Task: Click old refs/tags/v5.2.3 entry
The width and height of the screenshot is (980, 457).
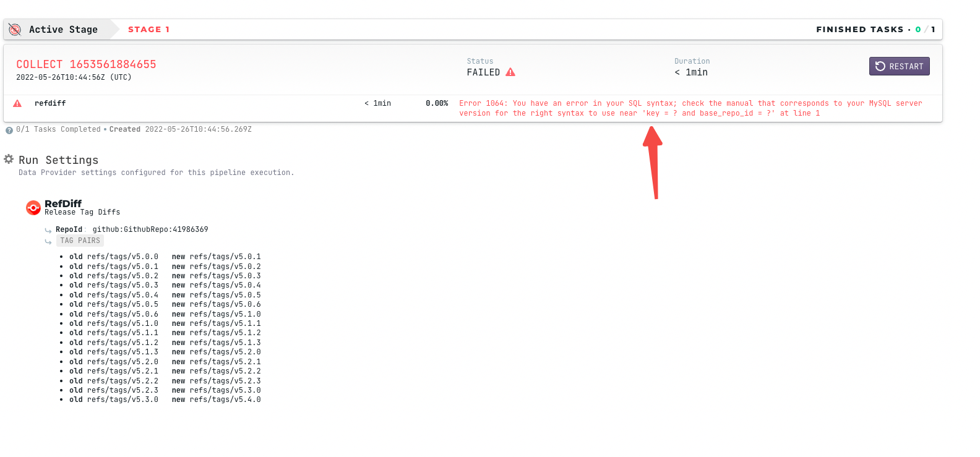Action: (114, 390)
